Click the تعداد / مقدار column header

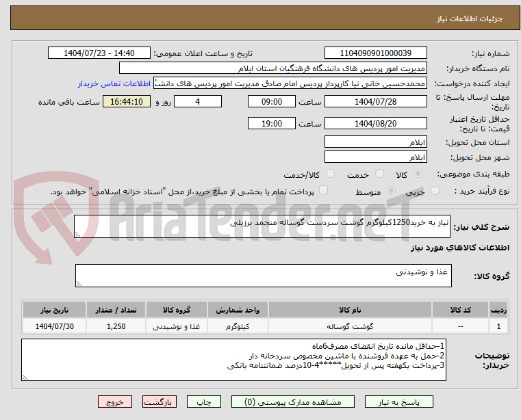point(116,310)
